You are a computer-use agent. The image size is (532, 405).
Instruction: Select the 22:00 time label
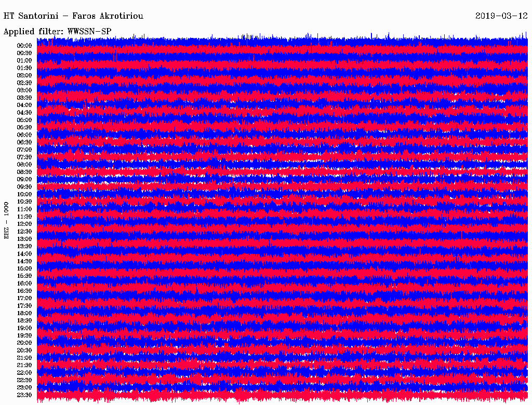[24, 373]
